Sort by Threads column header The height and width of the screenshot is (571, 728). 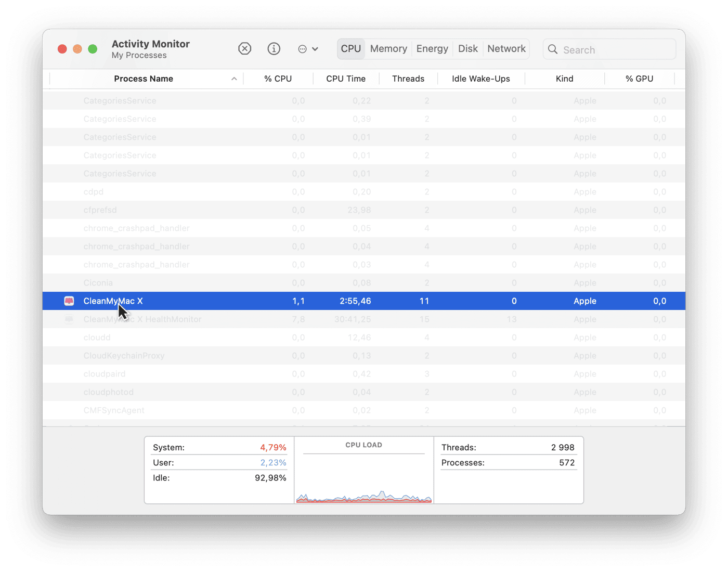pos(408,79)
